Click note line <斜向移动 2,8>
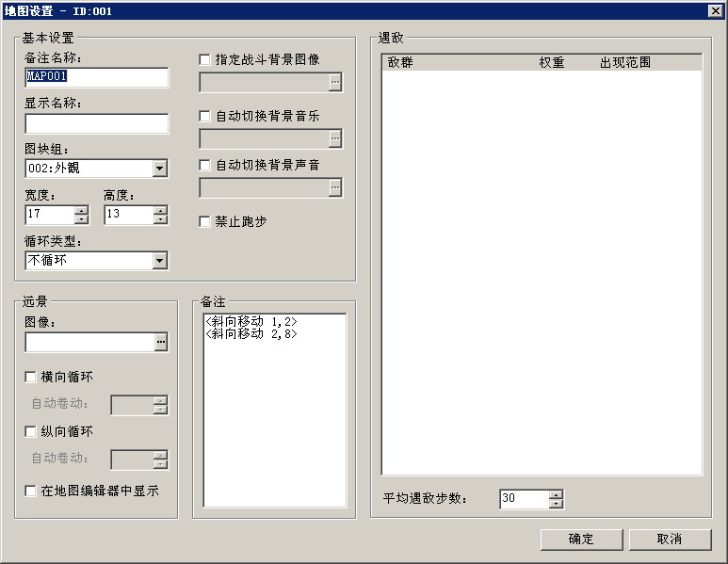 point(251,333)
